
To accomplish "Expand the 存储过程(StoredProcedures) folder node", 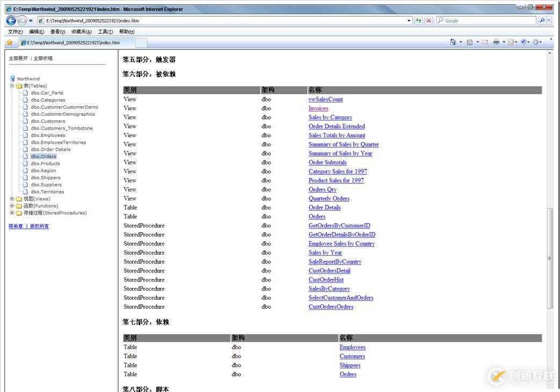I will pos(12,213).
